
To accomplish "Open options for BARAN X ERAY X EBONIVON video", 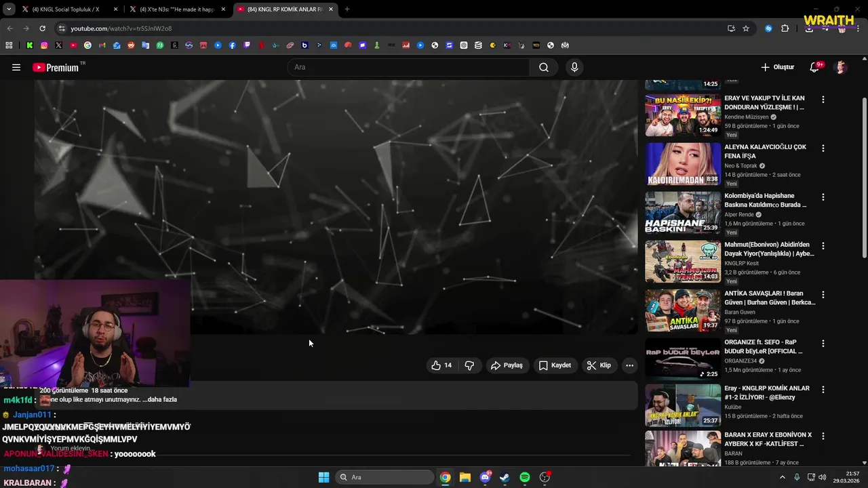I will 823,436.
